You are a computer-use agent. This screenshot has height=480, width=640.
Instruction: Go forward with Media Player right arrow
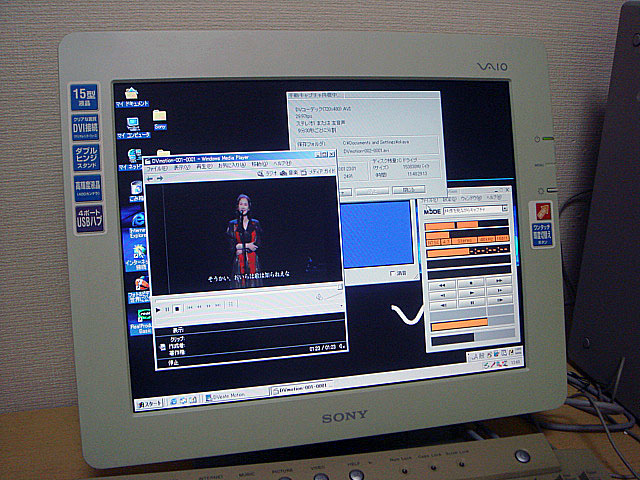pyautogui.click(x=160, y=178)
